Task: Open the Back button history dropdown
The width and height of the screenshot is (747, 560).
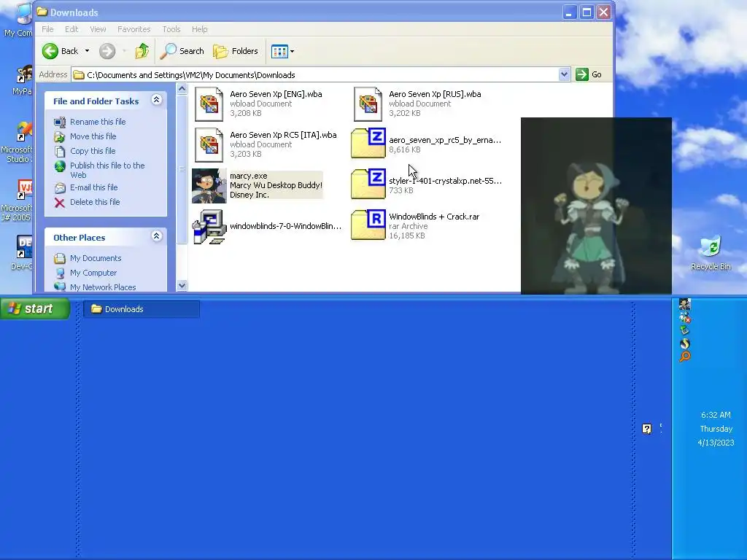Action: 88,51
